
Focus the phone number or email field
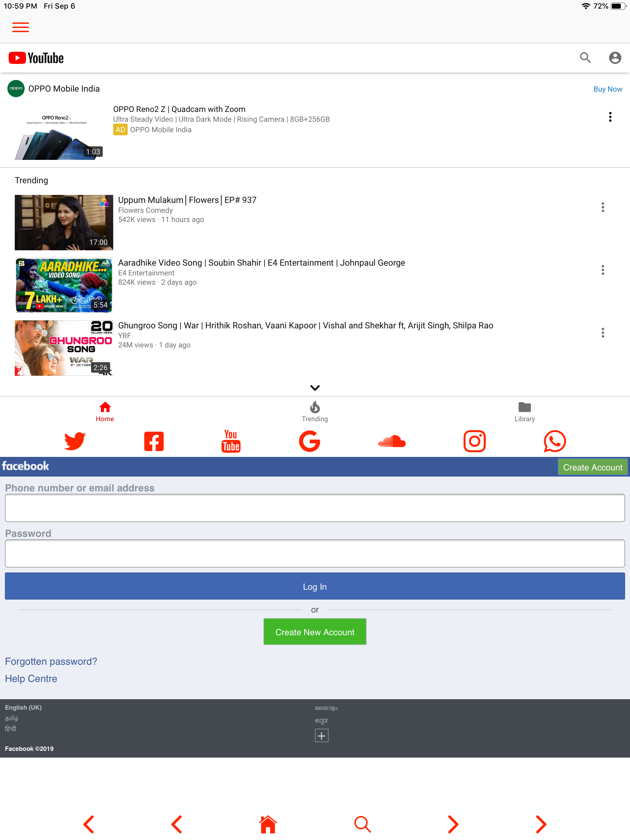coord(315,508)
